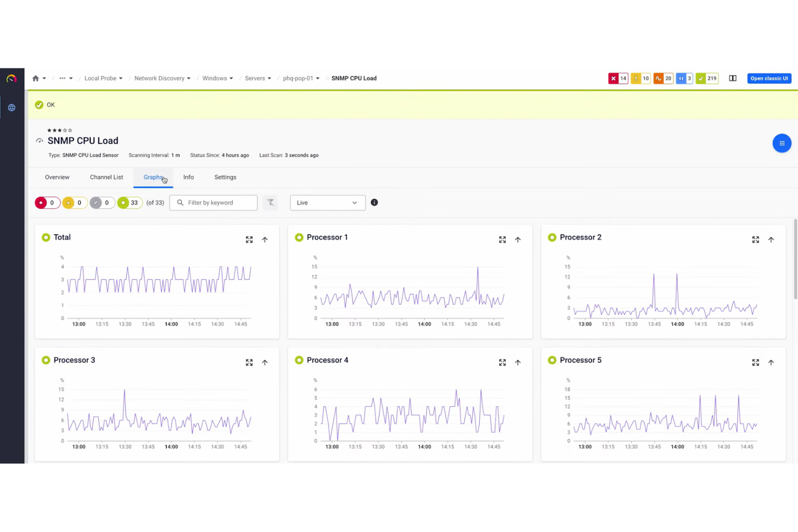Click the gauge icon beside sensor title
798x532 pixels.
tap(39, 141)
